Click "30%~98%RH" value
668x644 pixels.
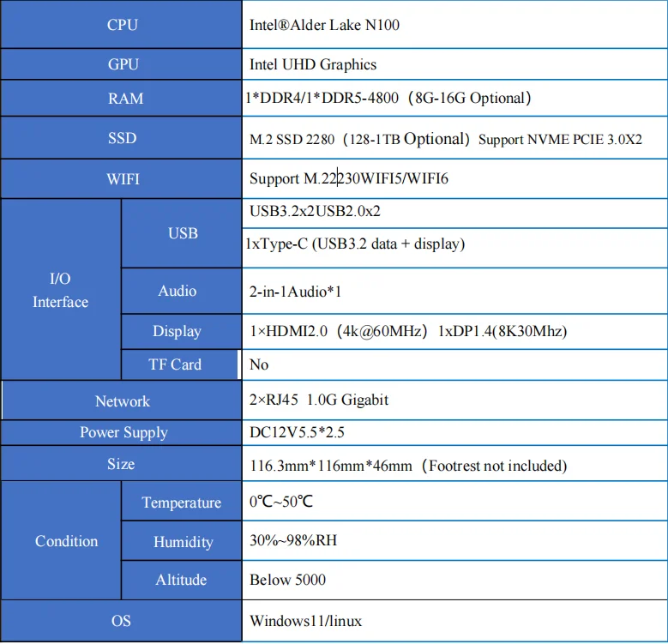(293, 540)
